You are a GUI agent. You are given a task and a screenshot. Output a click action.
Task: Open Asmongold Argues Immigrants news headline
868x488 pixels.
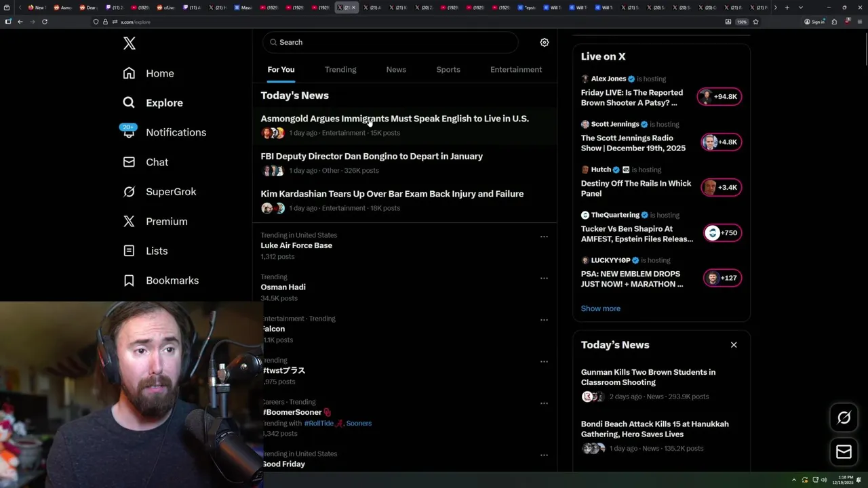pyautogui.click(x=395, y=119)
